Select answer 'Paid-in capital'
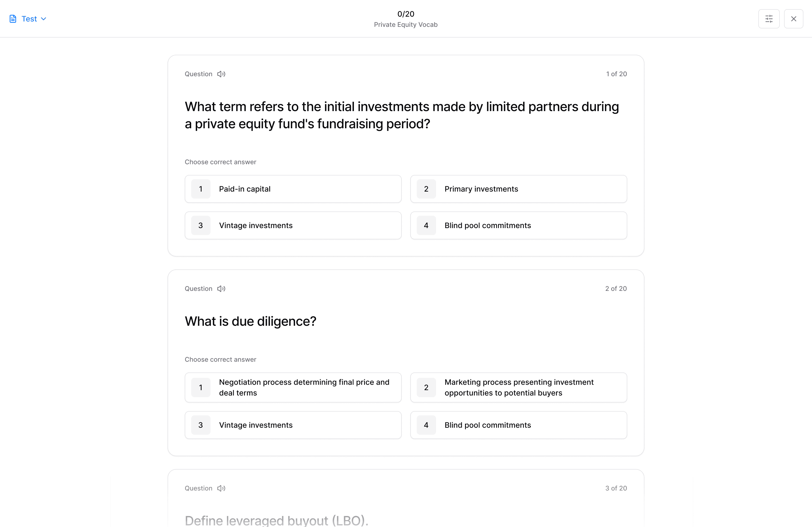Viewport: 812px width, 527px height. tap(293, 189)
